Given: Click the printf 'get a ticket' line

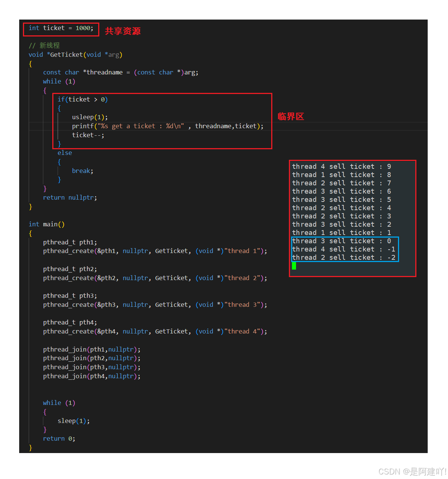Looking at the screenshot, I should 168,126.
